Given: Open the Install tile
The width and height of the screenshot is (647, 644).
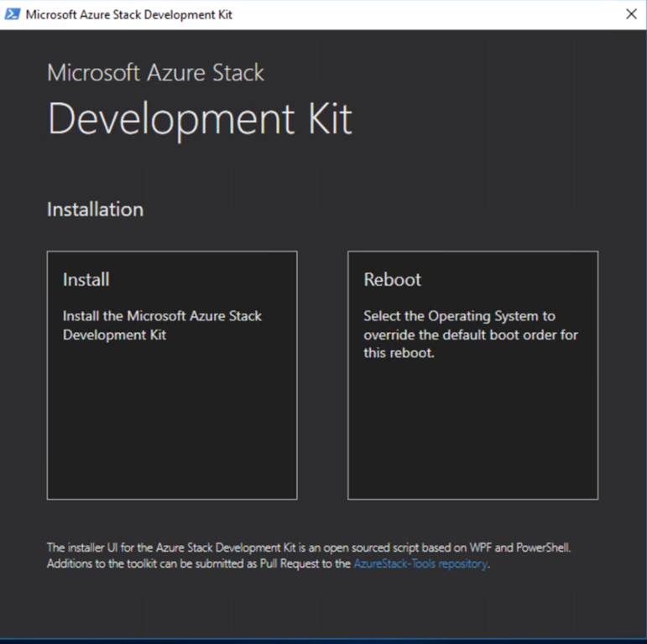Looking at the screenshot, I should [171, 375].
